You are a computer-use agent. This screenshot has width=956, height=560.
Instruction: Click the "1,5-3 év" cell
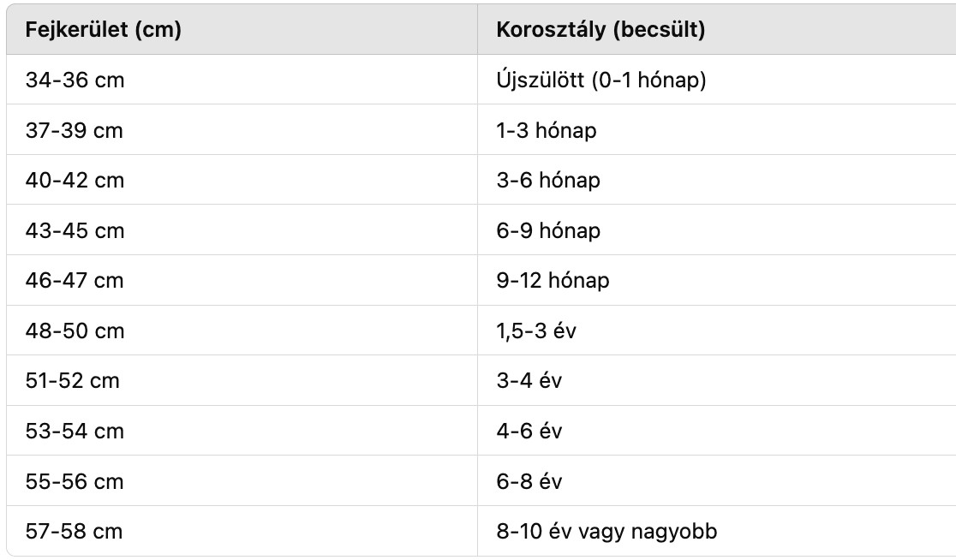pos(537,331)
